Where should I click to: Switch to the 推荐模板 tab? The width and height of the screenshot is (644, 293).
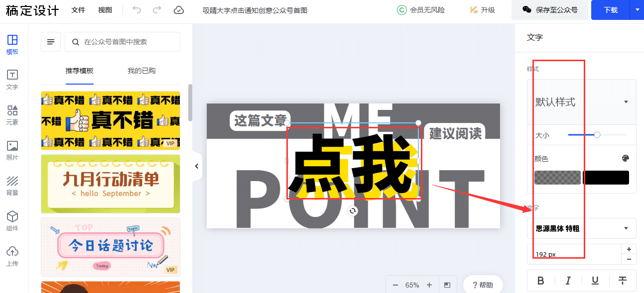tap(80, 71)
